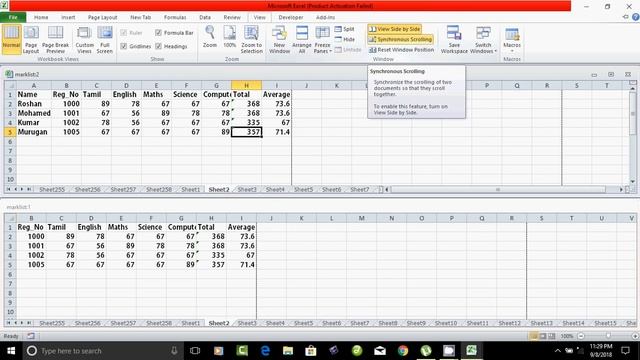Viewport: 640px width, 360px height.
Task: Open the Data ribbon tab
Action: pos(205,17)
